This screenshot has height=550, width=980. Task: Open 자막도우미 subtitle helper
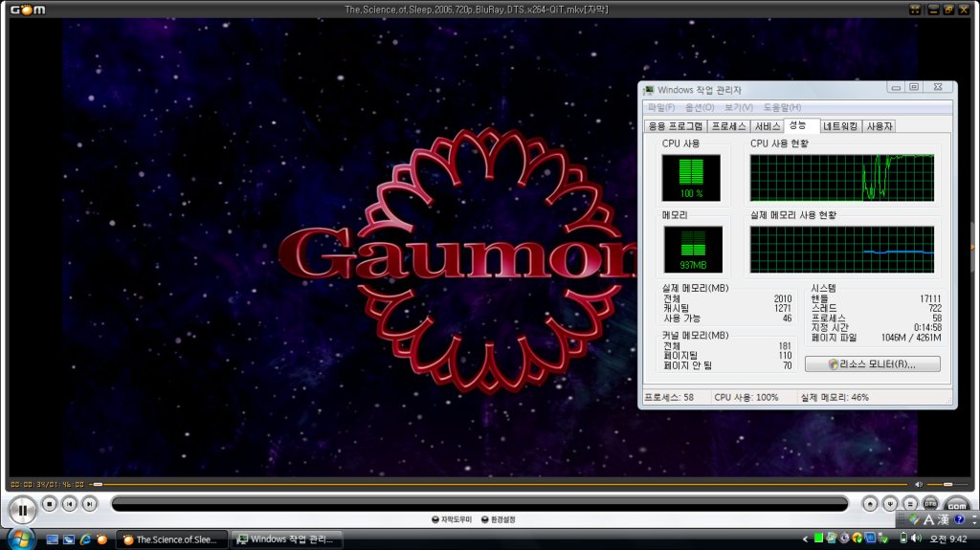[x=452, y=519]
